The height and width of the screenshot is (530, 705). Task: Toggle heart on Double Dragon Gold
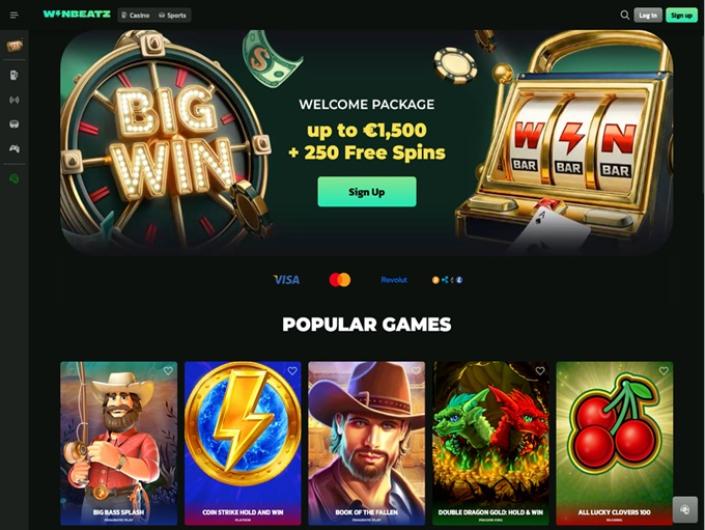click(540, 371)
